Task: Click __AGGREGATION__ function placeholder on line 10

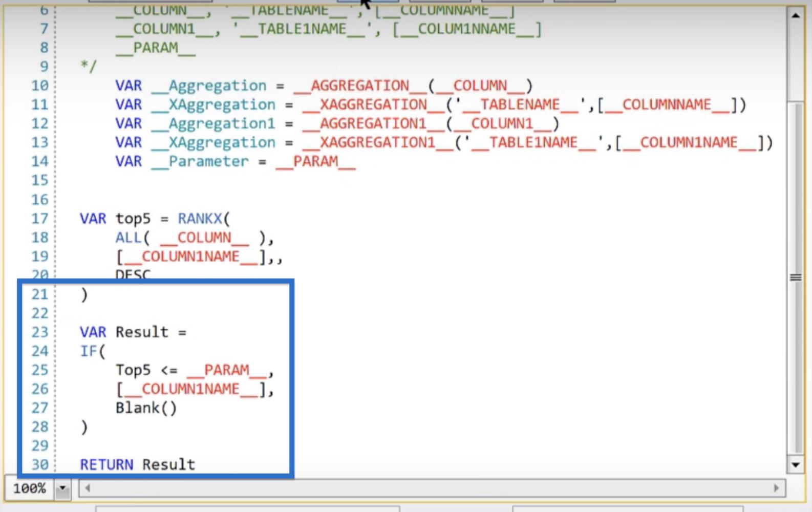Action: point(360,86)
